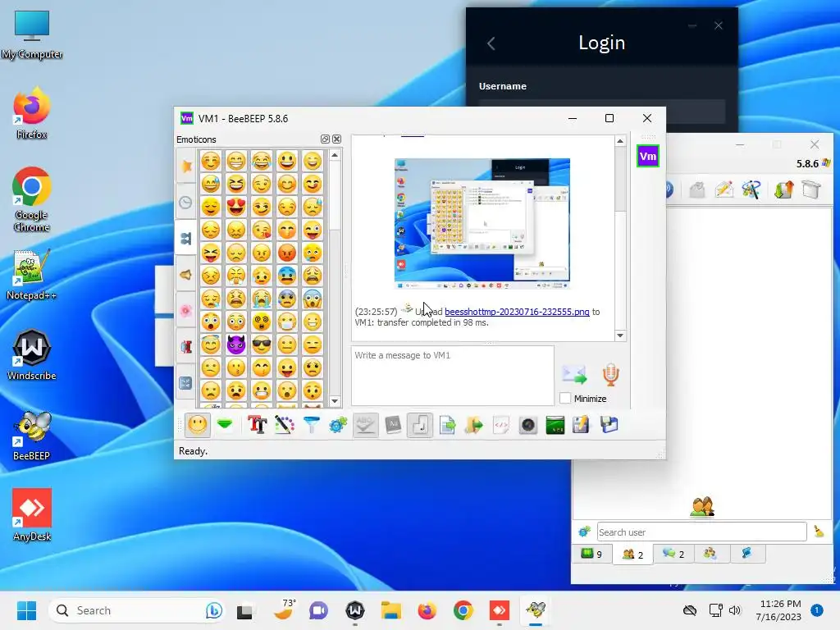The image size is (840, 630).
Task: Click the Write a message to VM1 field
Action: coord(453,376)
